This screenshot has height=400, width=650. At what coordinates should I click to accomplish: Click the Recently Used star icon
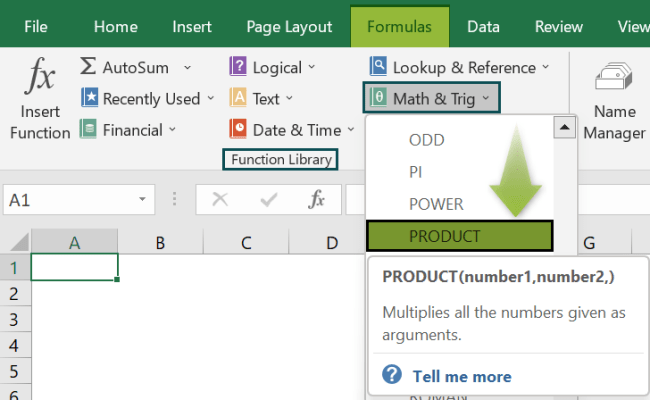(89, 98)
